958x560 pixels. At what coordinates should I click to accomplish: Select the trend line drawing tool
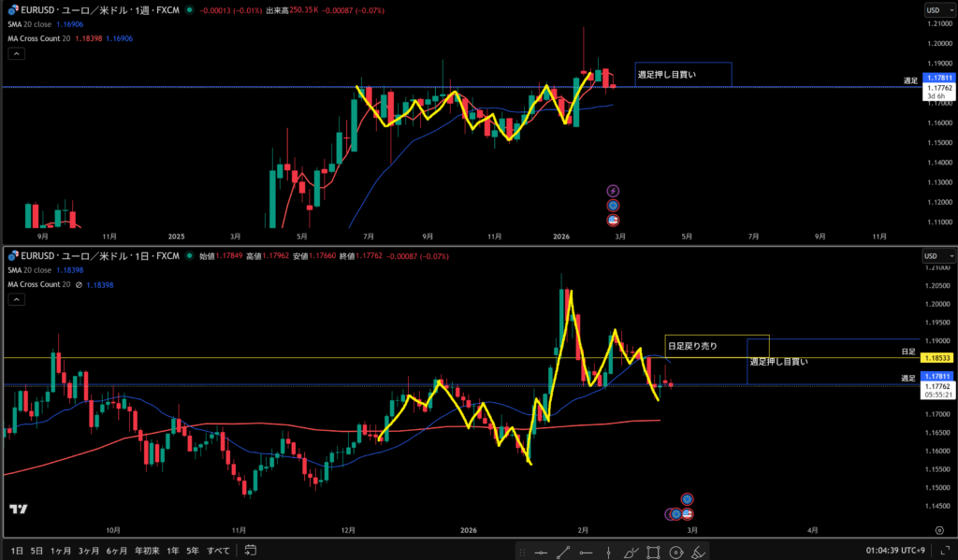[x=563, y=552]
